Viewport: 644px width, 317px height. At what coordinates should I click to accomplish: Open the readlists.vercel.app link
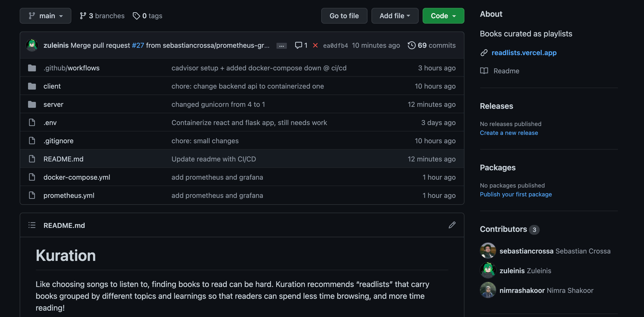[524, 52]
